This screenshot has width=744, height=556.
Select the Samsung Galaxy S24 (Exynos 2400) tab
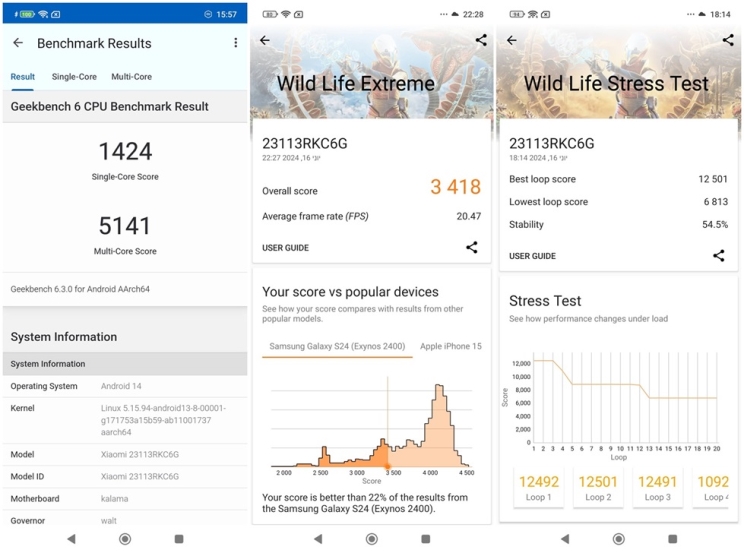pos(337,346)
